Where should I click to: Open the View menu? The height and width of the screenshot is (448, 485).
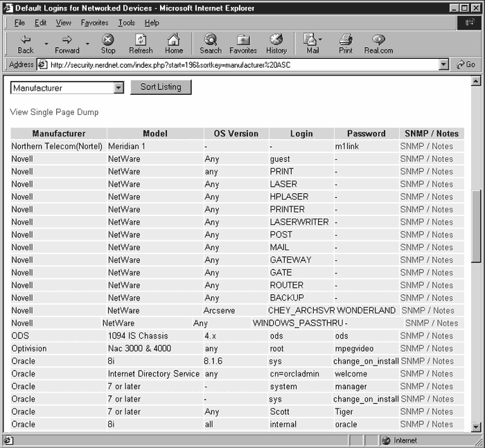pos(64,23)
